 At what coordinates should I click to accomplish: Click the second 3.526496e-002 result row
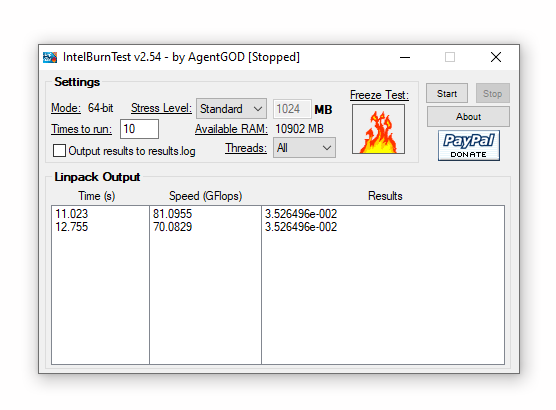click(301, 227)
